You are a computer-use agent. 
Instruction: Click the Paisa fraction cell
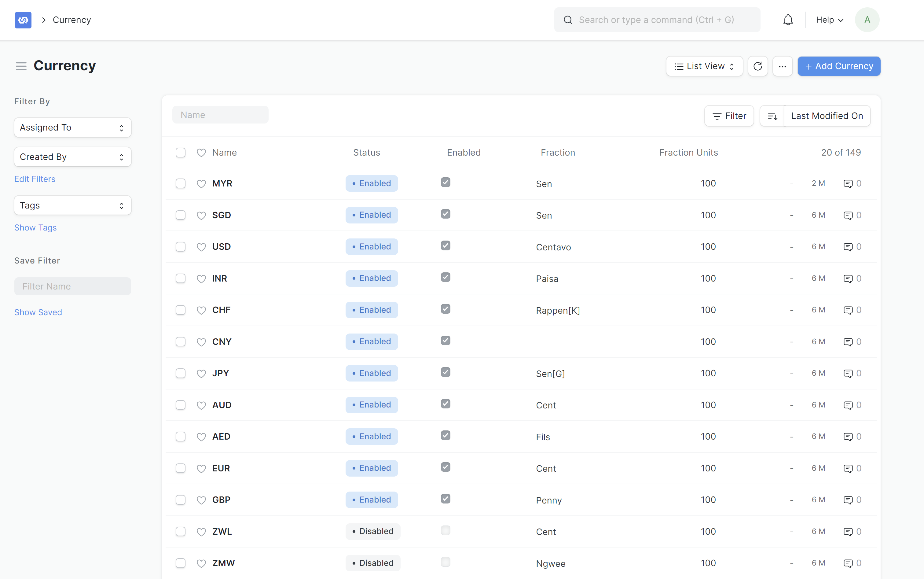point(547,279)
